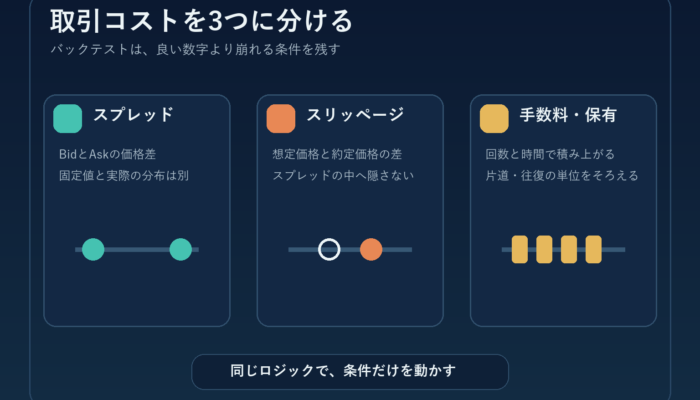700x400 pixels.
Task: Click the 手数料・保有 card heading
Action: pos(568,115)
